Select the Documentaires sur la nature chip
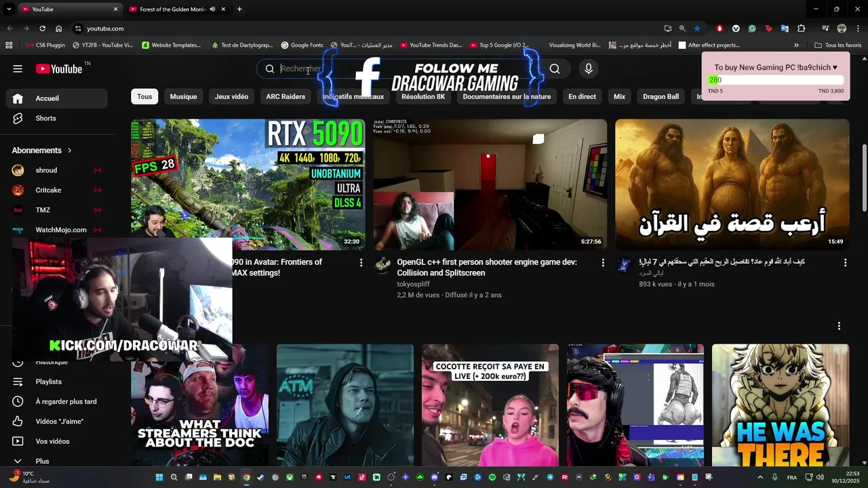 pyautogui.click(x=507, y=97)
